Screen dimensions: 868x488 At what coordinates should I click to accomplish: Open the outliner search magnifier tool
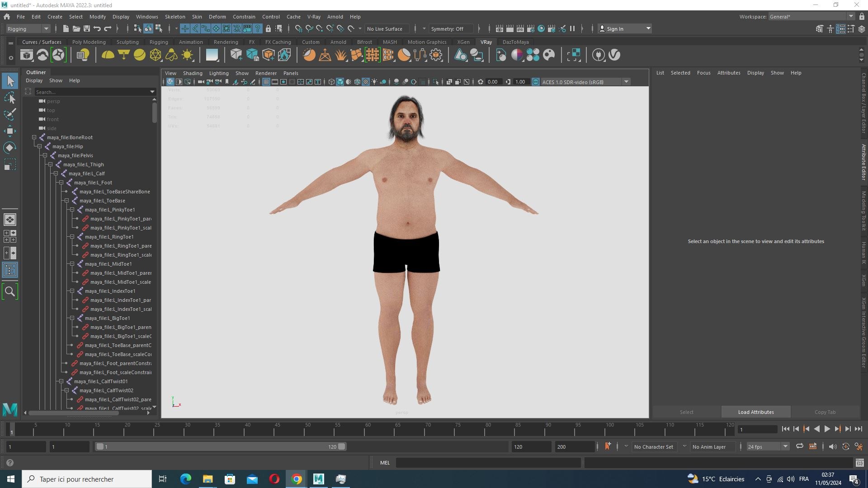(x=10, y=291)
